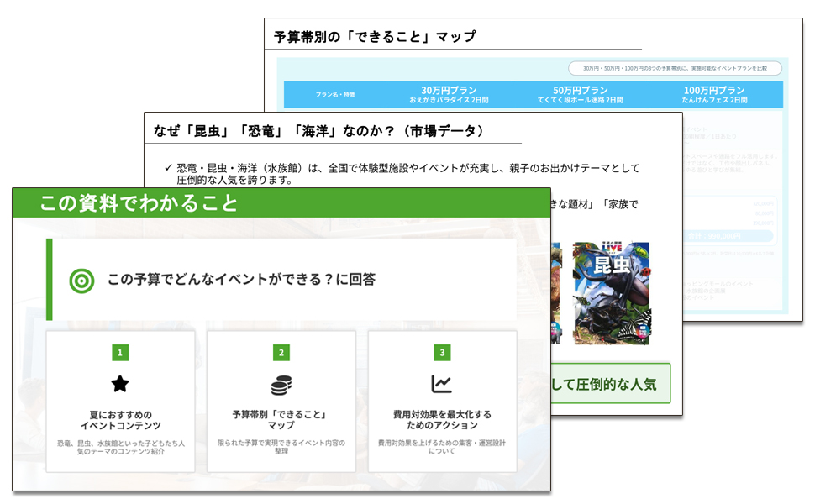Select the green number 2 badge
Screen dimensions: 815x504
tap(281, 353)
